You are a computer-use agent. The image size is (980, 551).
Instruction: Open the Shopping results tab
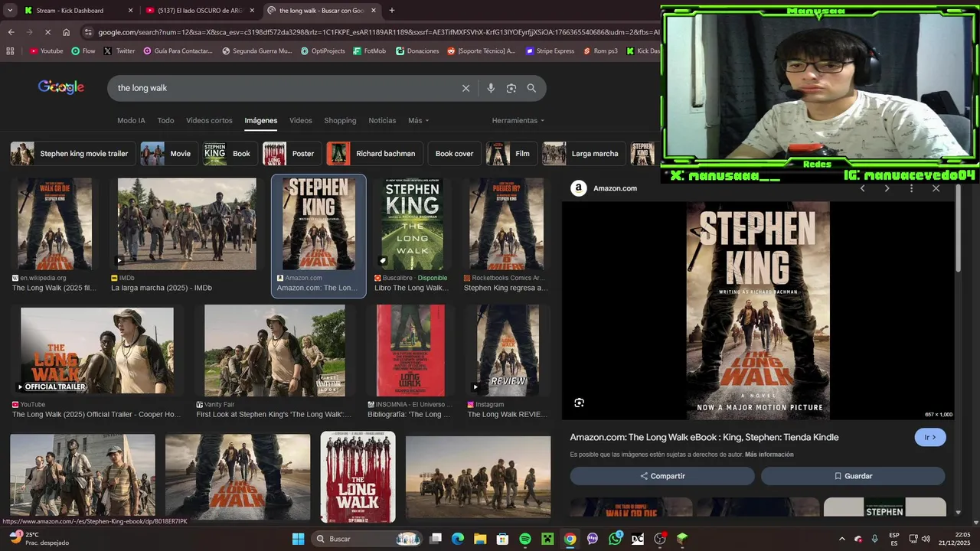[340, 121]
